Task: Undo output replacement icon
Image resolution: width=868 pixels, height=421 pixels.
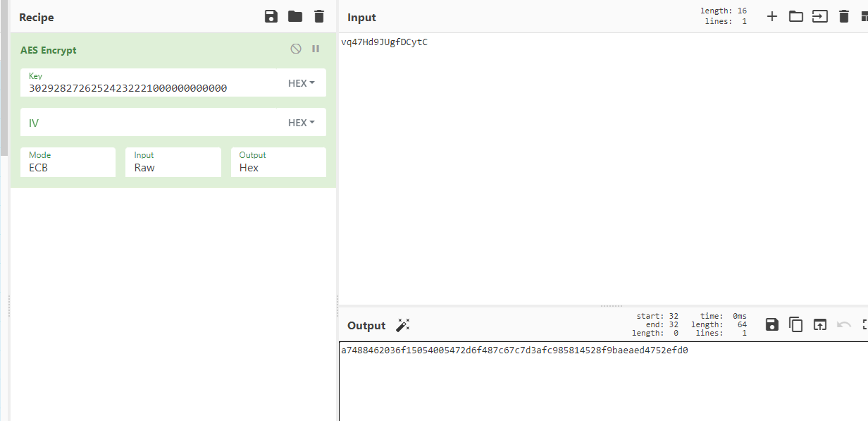Action: click(x=844, y=324)
